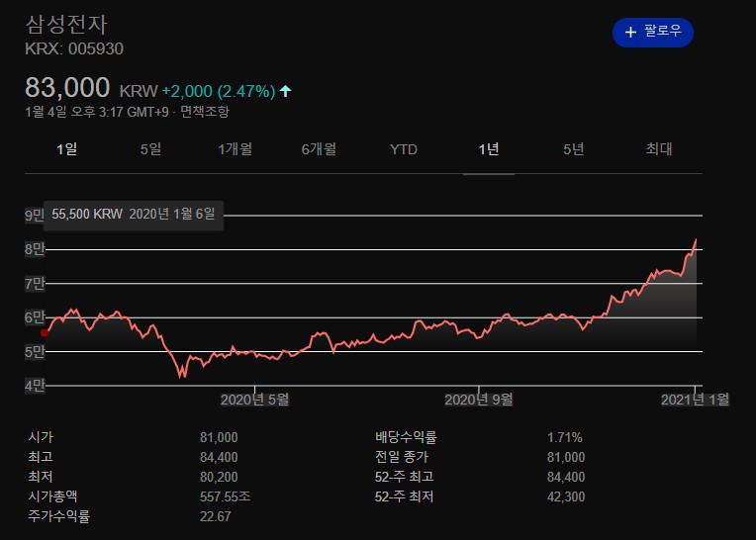Switch to the 1개월 tab
Image resolution: width=756 pixels, height=540 pixels.
point(236,149)
